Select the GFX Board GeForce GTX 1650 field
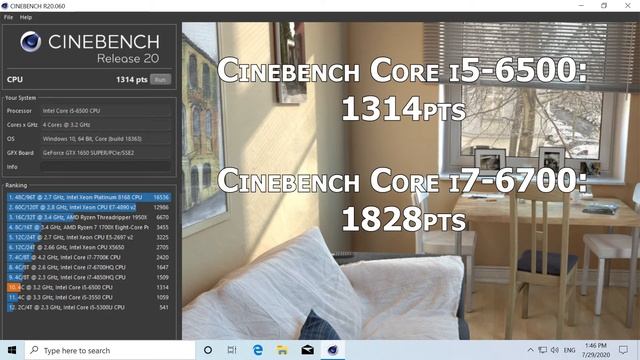Viewport: 640px width, 360px height. pyautogui.click(x=105, y=153)
